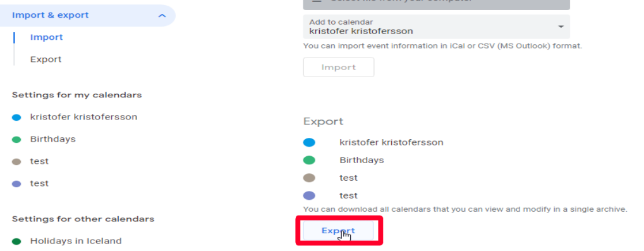644x251 pixels.
Task: Click the purple test calendar dot in sidebar
Action: 16,184
